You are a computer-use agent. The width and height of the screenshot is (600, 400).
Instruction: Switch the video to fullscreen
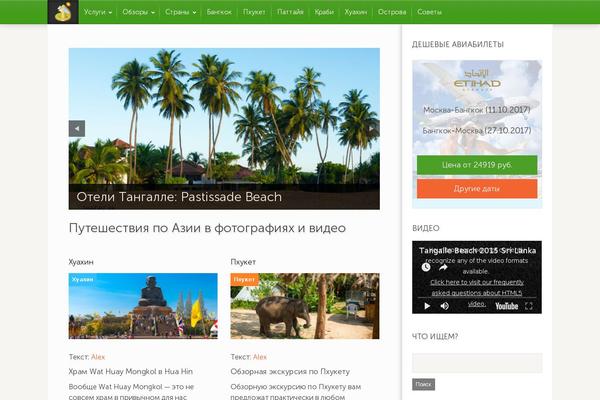point(529,306)
